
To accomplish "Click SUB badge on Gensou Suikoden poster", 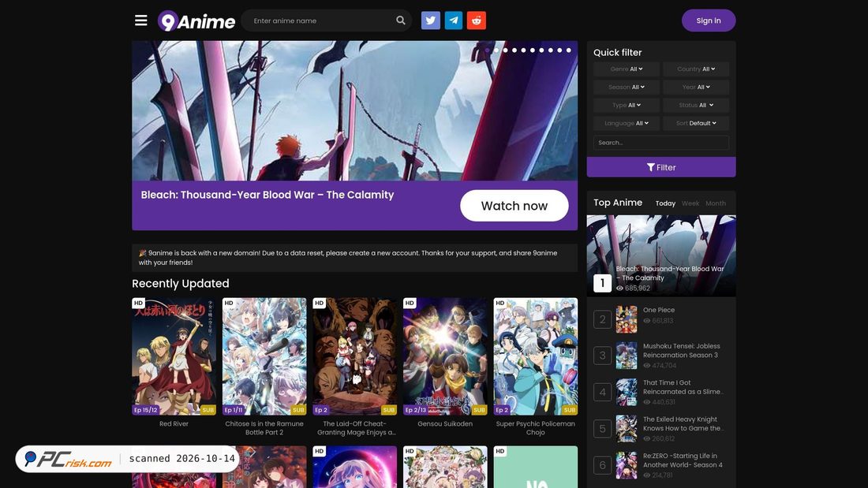I will (x=480, y=410).
